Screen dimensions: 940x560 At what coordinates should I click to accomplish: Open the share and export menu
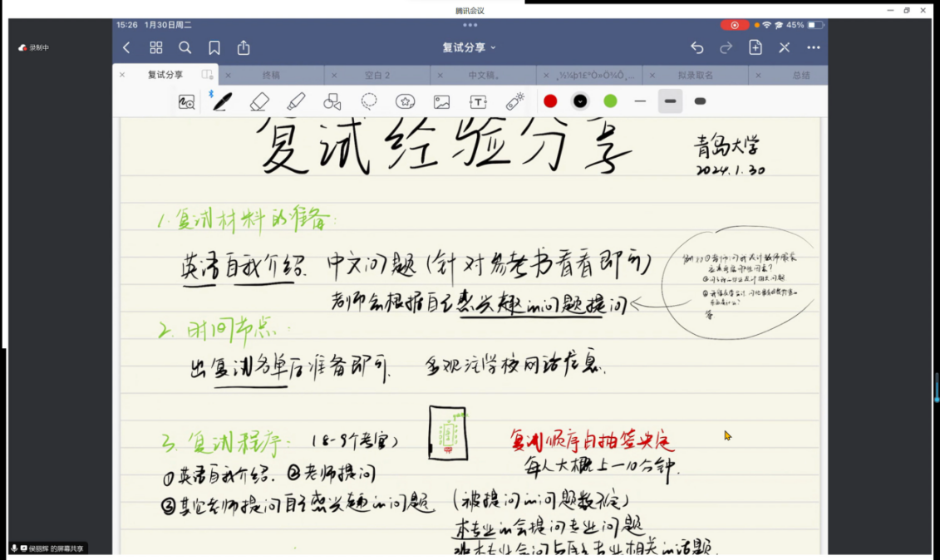tap(244, 47)
